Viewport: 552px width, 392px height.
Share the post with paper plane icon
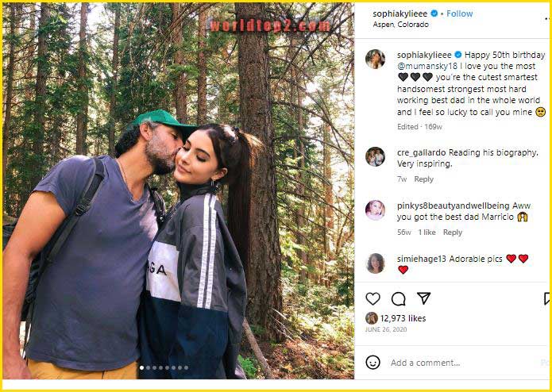423,298
